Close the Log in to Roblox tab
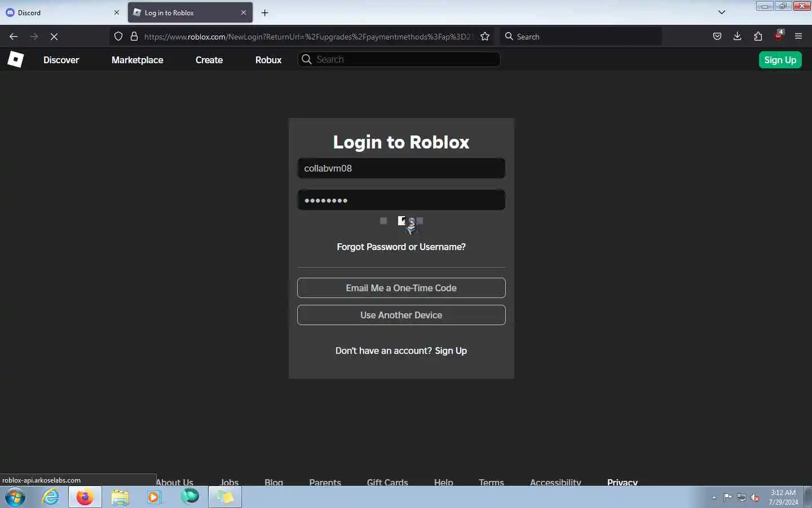 pyautogui.click(x=244, y=12)
